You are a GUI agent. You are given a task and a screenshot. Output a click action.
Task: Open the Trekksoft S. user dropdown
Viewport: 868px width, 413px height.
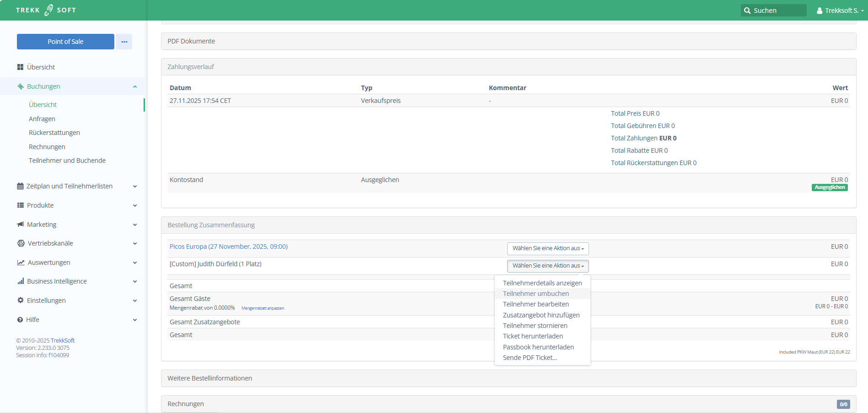pyautogui.click(x=840, y=11)
